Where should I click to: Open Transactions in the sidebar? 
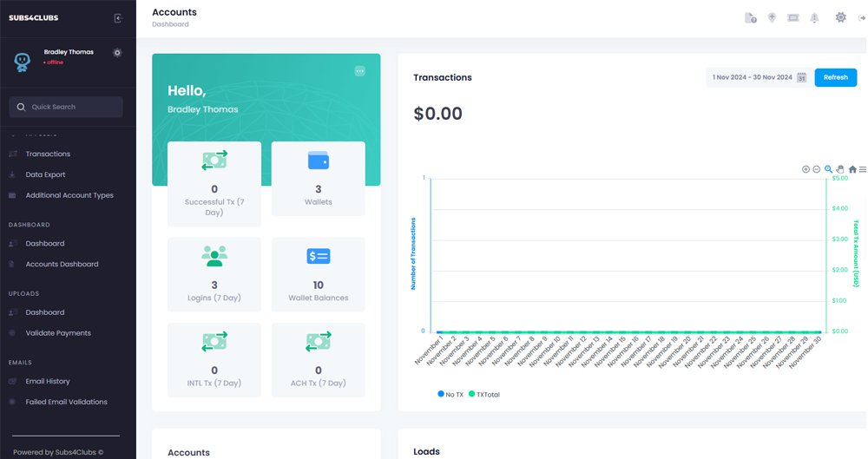point(48,154)
